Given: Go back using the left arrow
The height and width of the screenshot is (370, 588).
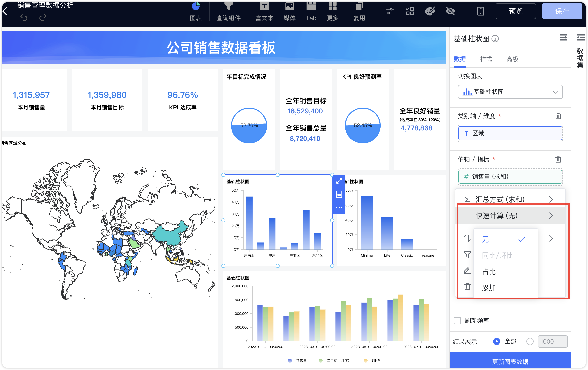Looking at the screenshot, I should (5, 11).
